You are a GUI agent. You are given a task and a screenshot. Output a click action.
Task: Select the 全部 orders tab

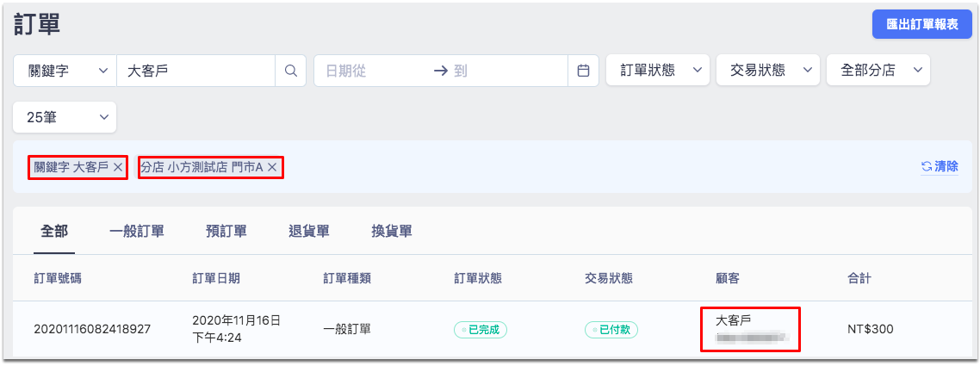(54, 231)
